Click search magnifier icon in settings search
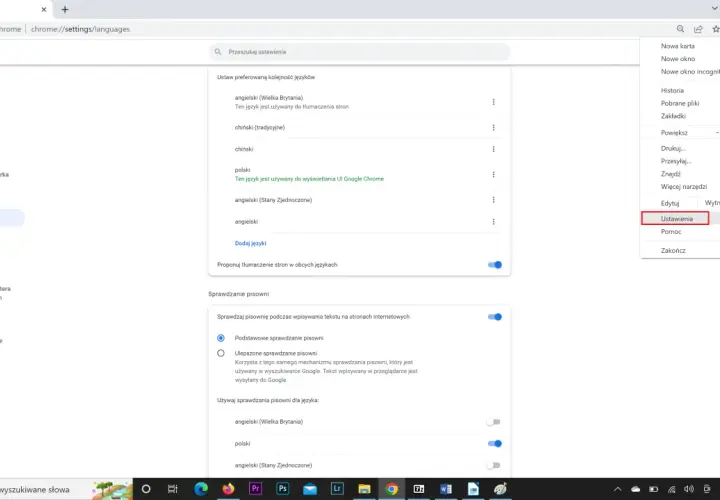Screen dimensions: 720x500 point(218,52)
